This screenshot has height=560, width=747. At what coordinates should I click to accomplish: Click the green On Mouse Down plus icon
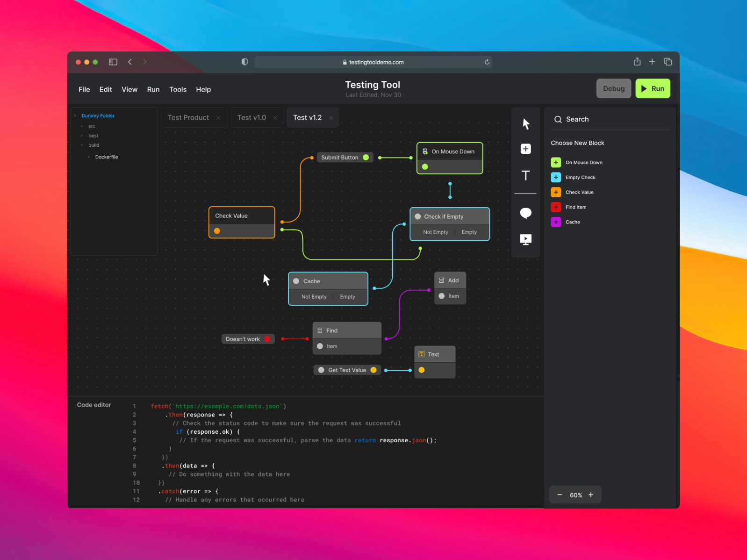pos(556,162)
